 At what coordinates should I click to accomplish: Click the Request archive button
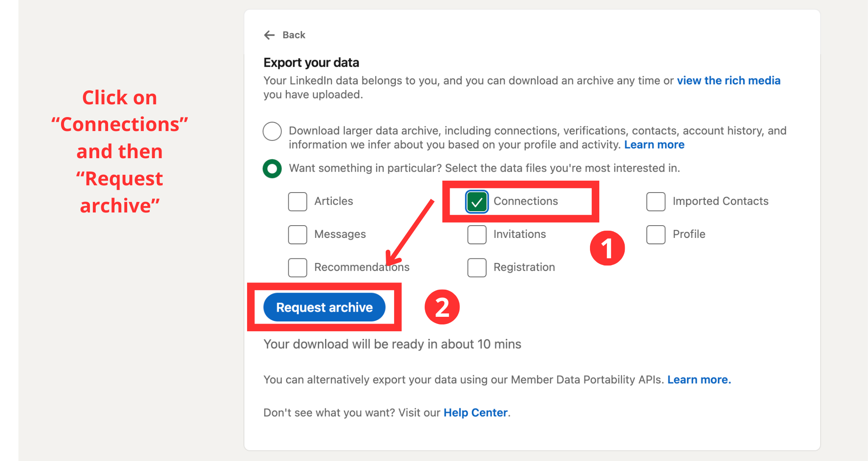pos(324,307)
